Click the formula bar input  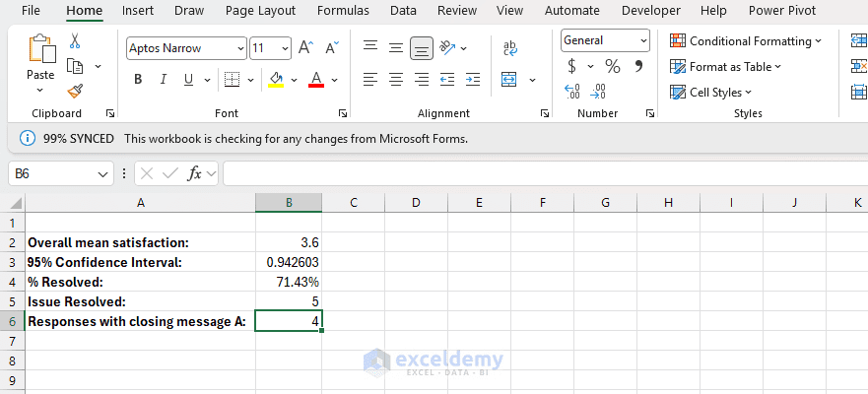(x=545, y=173)
